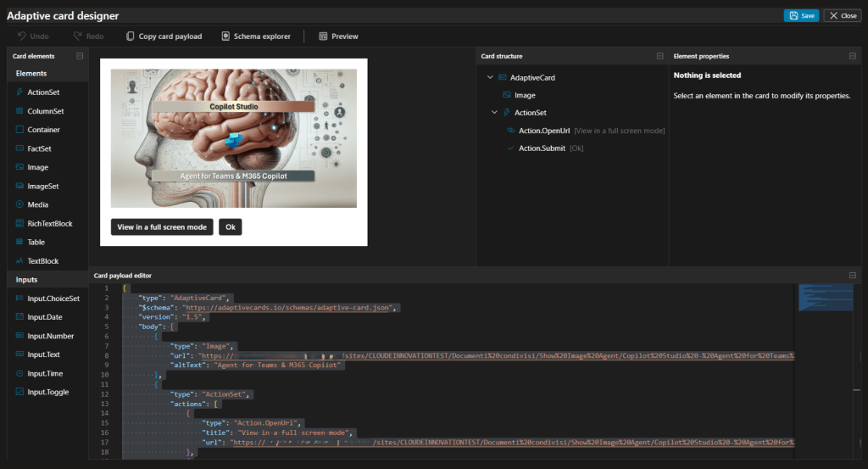Screen dimensions: 868x469
Task: Pick the Media element
Action: point(37,204)
